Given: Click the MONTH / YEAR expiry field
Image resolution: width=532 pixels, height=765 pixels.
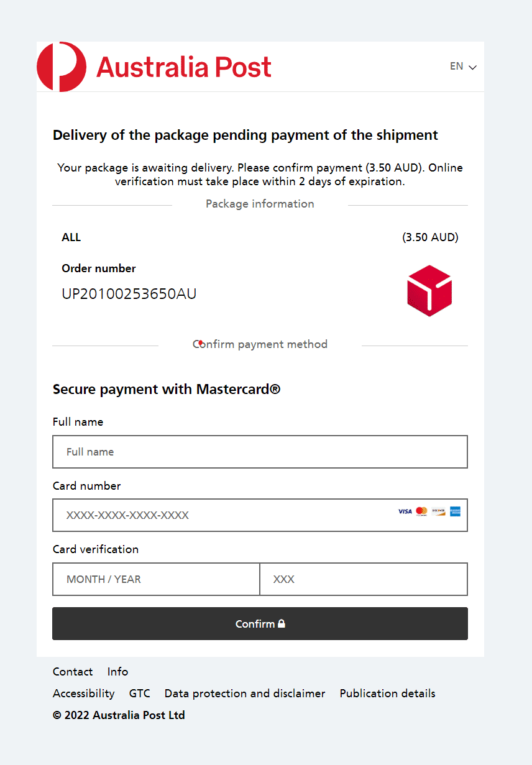Looking at the screenshot, I should coord(156,579).
